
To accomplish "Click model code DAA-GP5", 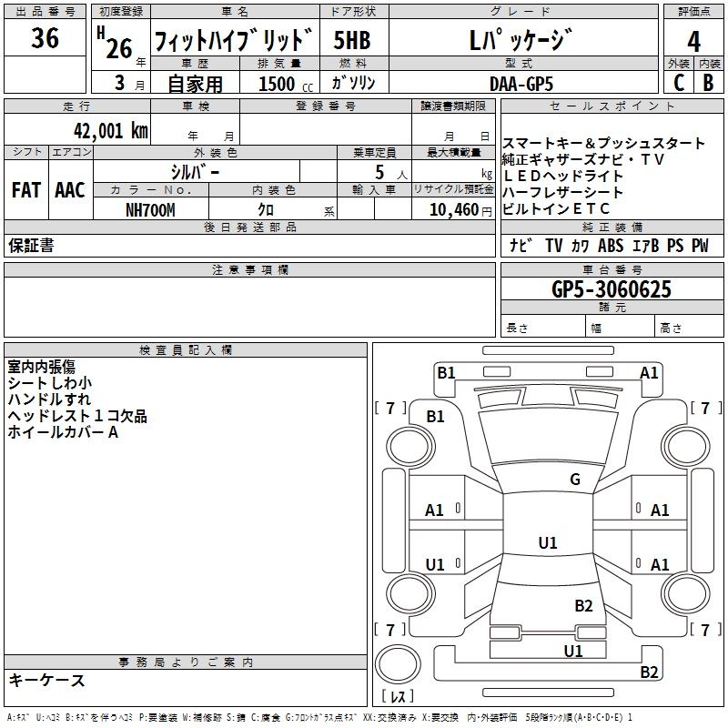I will (521, 84).
